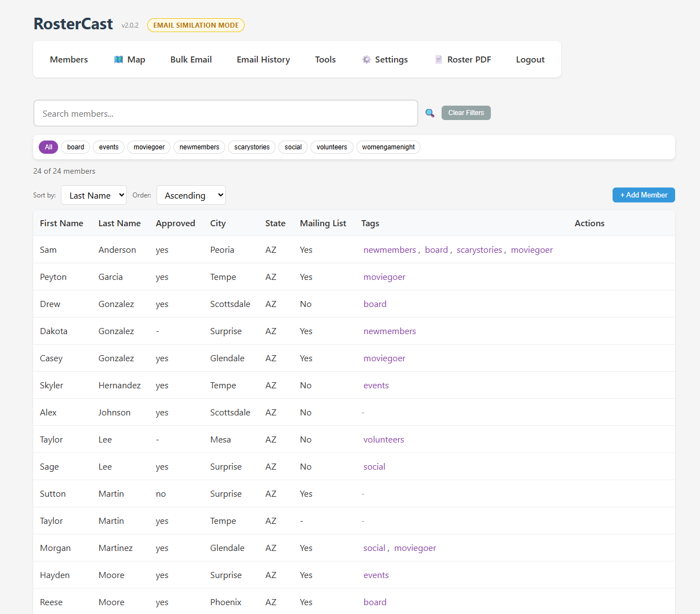Go to Bulk Email
This screenshot has height=614, width=700.
click(191, 59)
